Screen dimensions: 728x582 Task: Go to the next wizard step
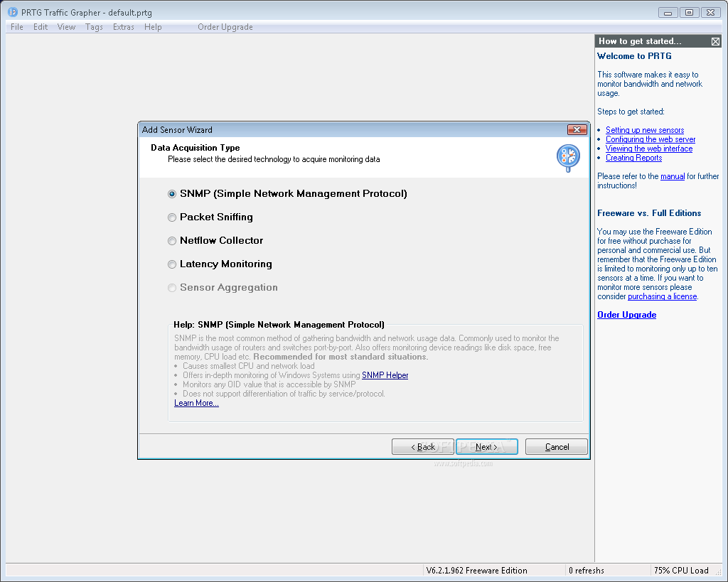tap(486, 446)
